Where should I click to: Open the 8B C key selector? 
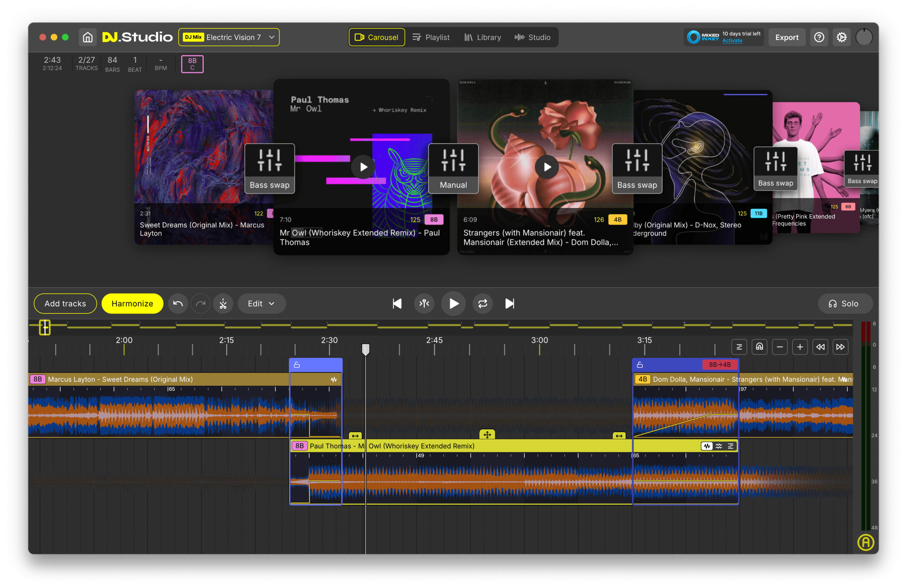pyautogui.click(x=192, y=64)
